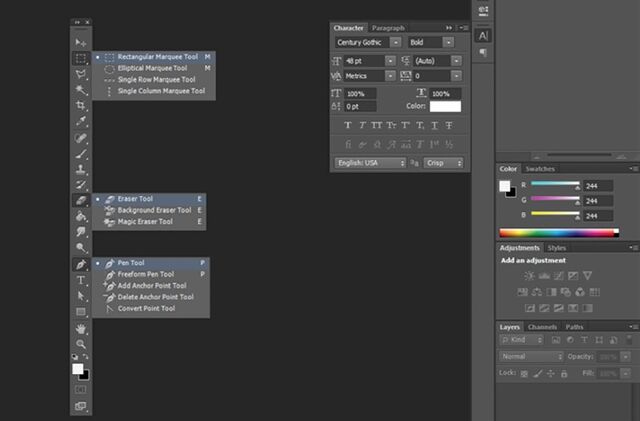The width and height of the screenshot is (640, 421).
Task: Choose Freeform Pen Tool
Action: pos(151,274)
